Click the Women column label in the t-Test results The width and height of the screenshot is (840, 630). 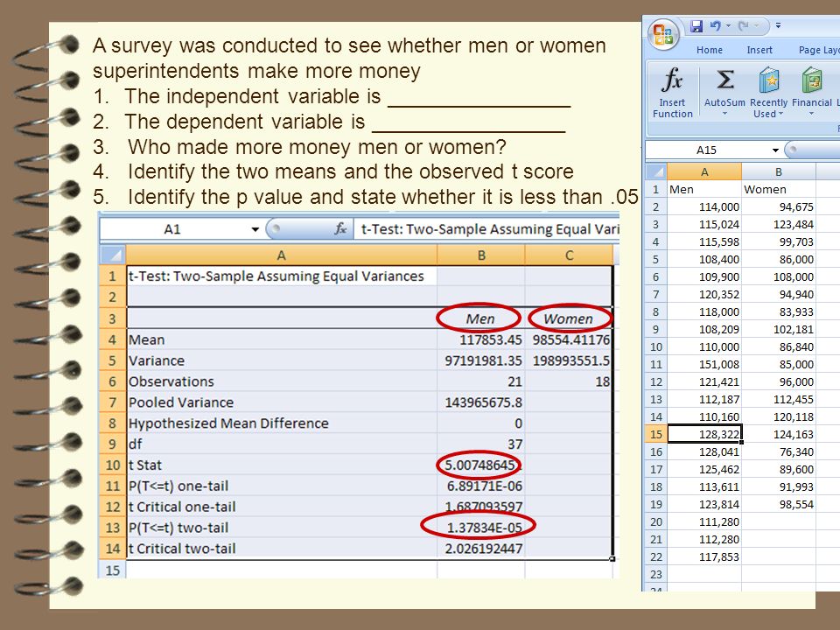pos(569,318)
